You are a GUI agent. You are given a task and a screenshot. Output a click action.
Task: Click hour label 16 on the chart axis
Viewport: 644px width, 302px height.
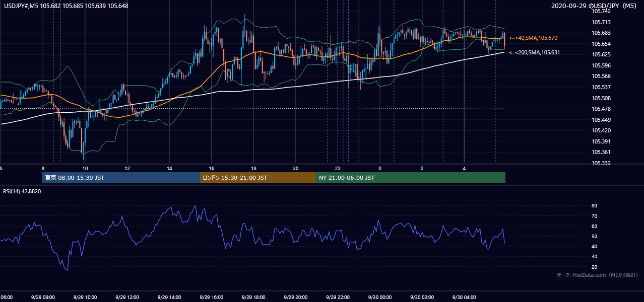coord(212,169)
